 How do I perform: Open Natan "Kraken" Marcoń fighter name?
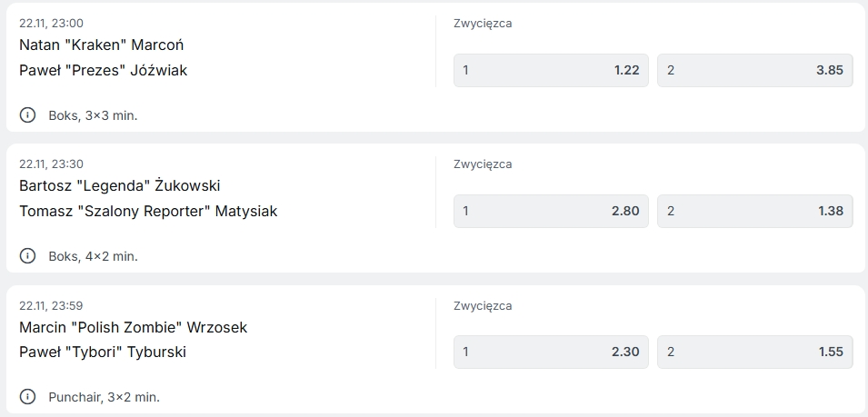tap(102, 45)
